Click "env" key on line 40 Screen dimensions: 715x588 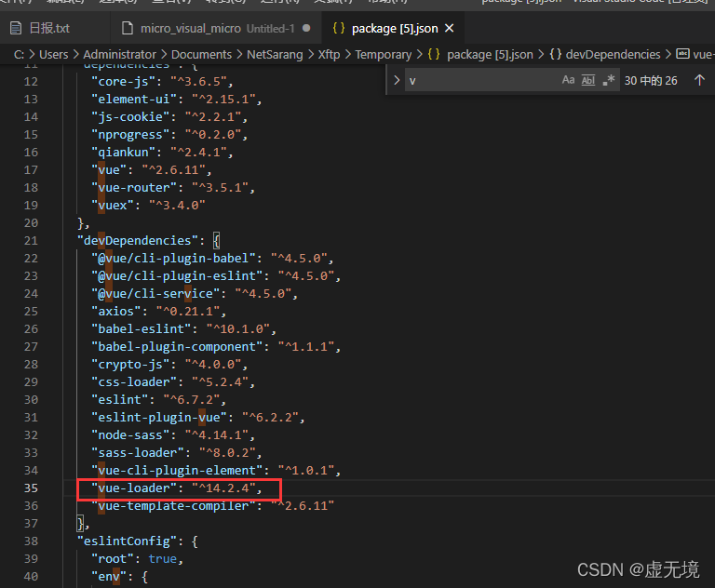(109, 577)
